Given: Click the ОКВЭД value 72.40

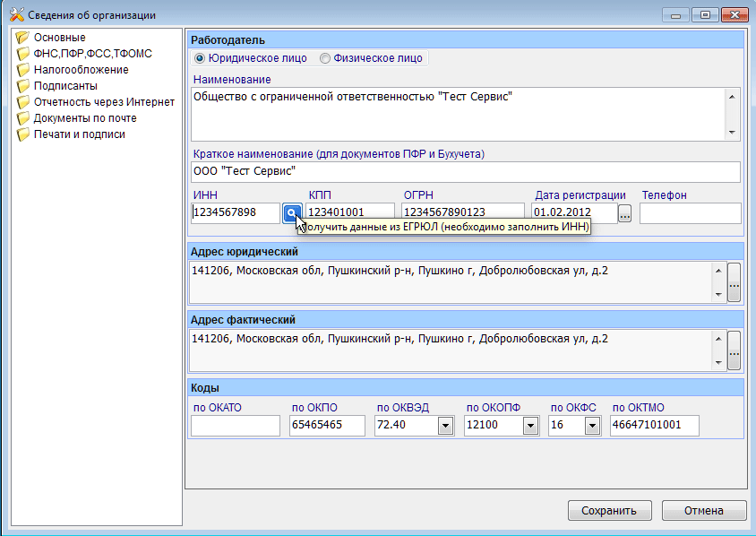Looking at the screenshot, I should 391,425.
